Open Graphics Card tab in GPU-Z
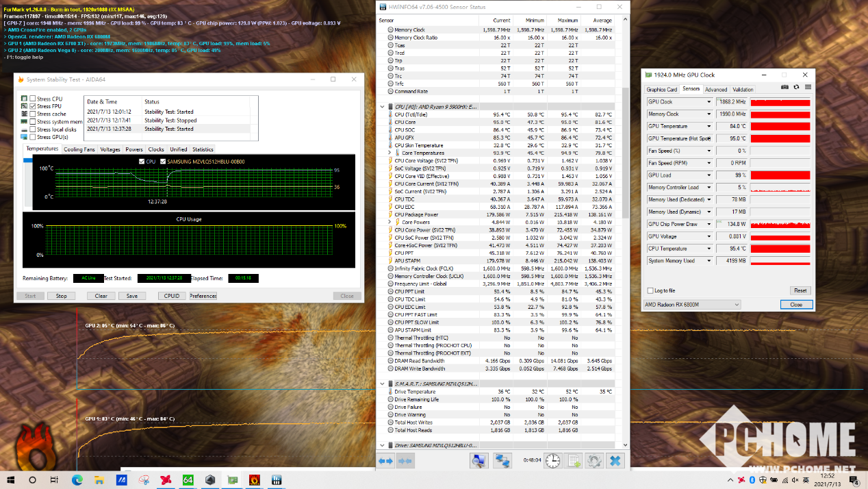This screenshot has height=489, width=868. click(x=662, y=89)
